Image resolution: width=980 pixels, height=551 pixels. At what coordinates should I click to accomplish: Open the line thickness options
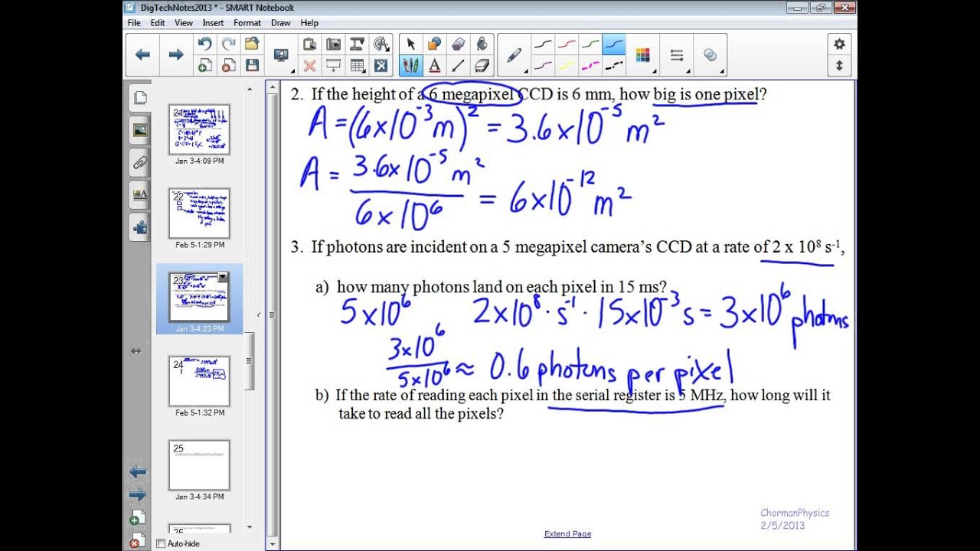677,55
